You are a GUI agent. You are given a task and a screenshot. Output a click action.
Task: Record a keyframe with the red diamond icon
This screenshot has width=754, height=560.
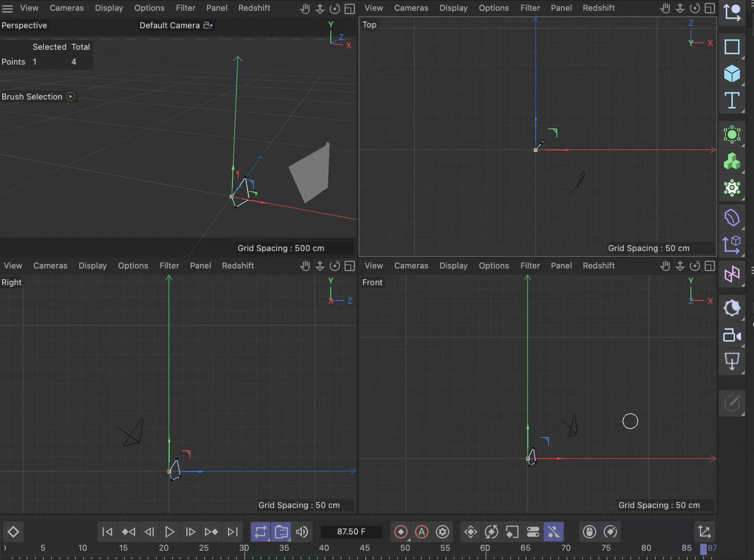coord(401,532)
